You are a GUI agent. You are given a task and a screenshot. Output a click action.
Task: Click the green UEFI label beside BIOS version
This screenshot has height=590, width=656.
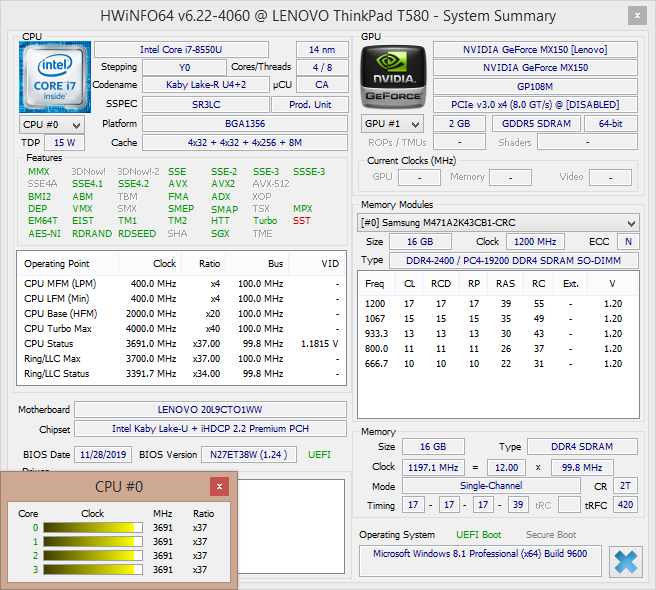[319, 455]
